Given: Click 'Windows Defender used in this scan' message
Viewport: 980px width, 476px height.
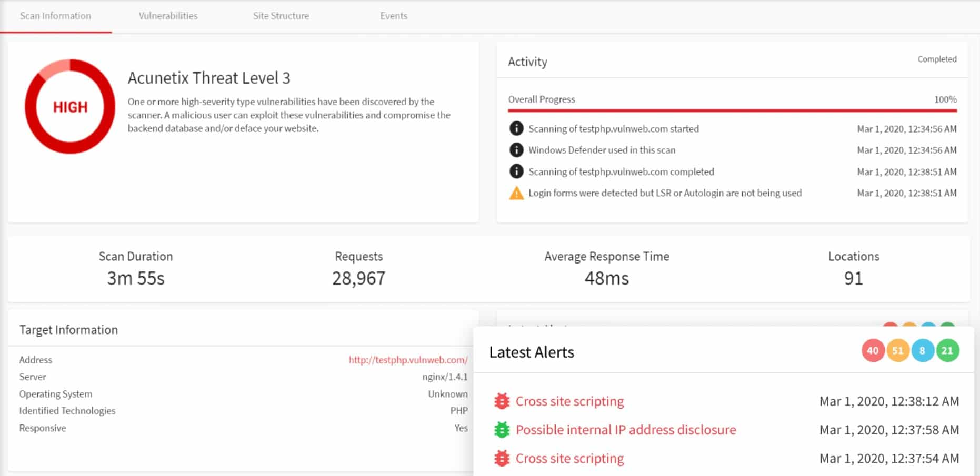Looking at the screenshot, I should pyautogui.click(x=602, y=150).
